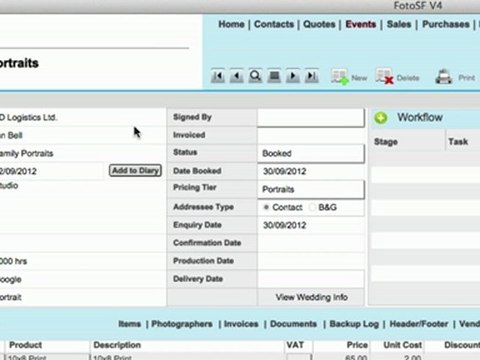This screenshot has height=360, width=480.
Task: Open the Purchases section
Action: [446, 24]
